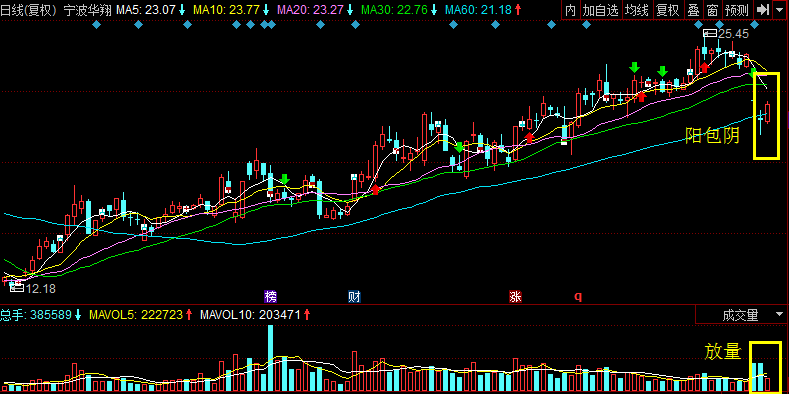This screenshot has width=789, height=394.
Task: Toggle the 均线 moving average display
Action: tap(637, 10)
